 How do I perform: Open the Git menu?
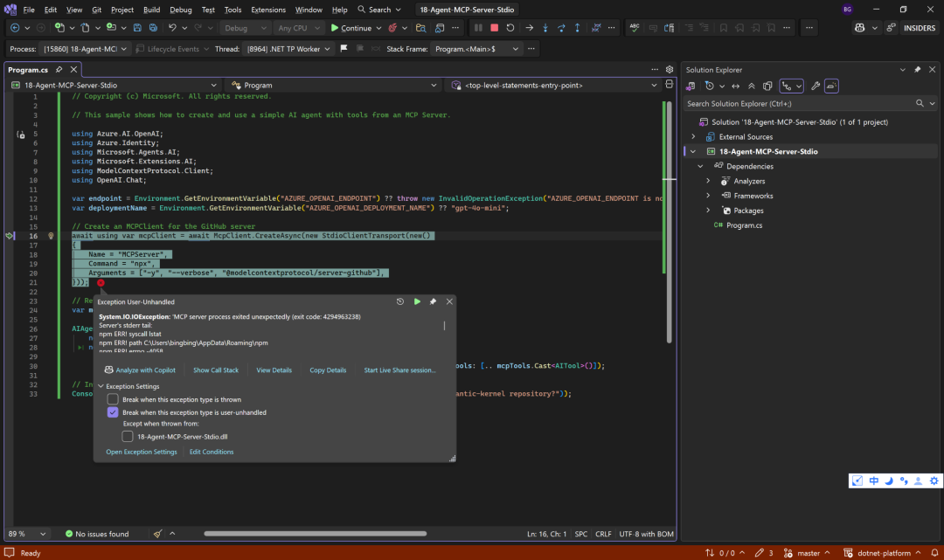pos(96,10)
